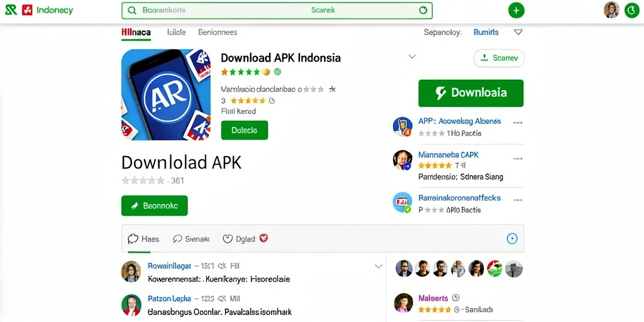The width and height of the screenshot is (644, 322).
Task: Click Patzon Lepha's reviewer avatar
Action: click(x=131, y=305)
